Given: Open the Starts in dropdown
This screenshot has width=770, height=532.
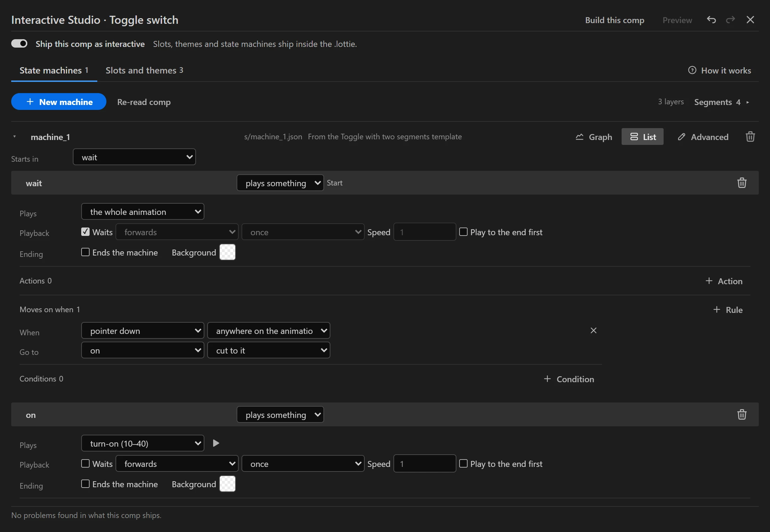Looking at the screenshot, I should 134,157.
